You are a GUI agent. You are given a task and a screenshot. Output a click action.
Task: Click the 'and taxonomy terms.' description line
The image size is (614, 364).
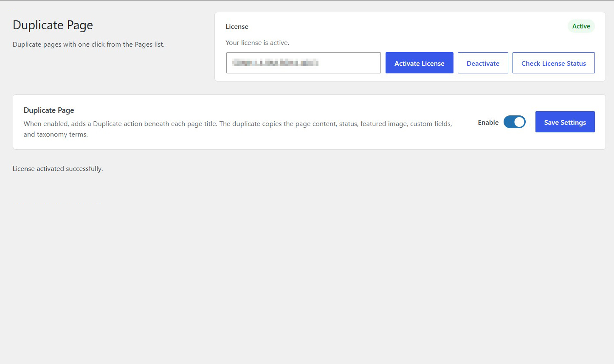click(x=56, y=134)
